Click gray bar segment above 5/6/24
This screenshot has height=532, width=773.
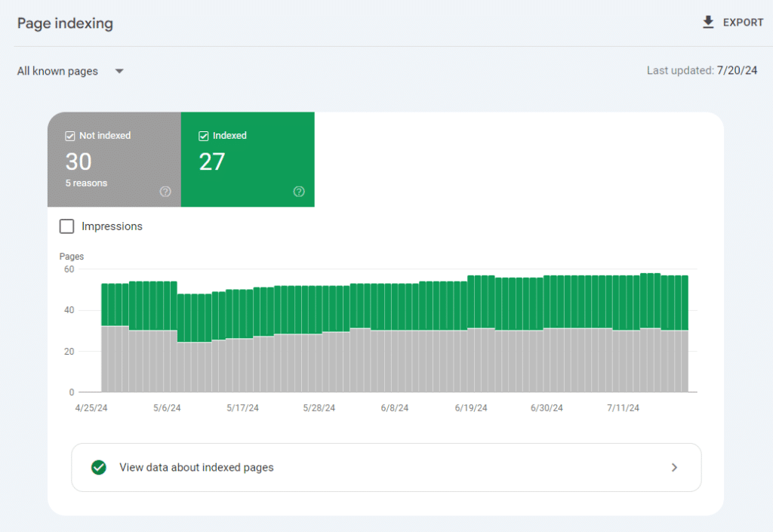coord(167,361)
